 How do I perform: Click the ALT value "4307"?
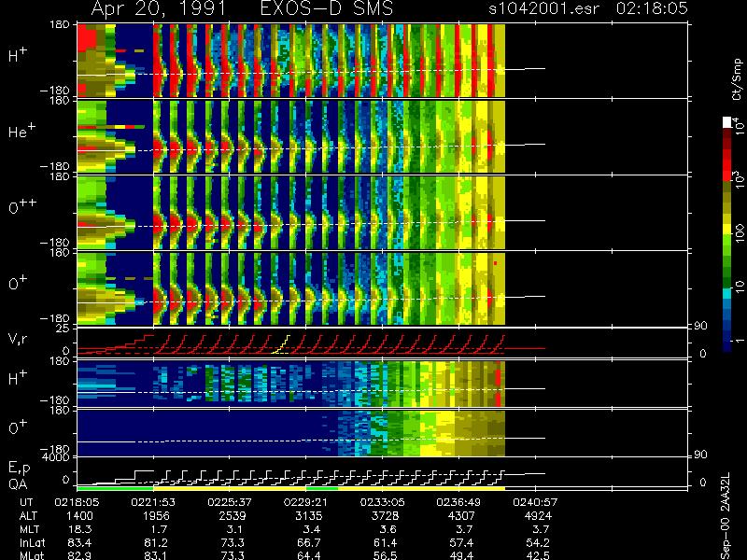pos(461,516)
